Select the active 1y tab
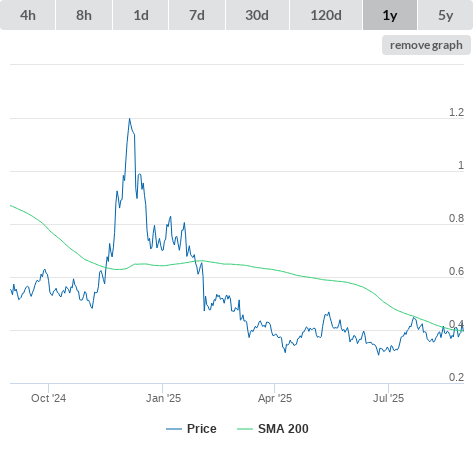Image resolution: width=474 pixels, height=455 pixels. point(390,15)
